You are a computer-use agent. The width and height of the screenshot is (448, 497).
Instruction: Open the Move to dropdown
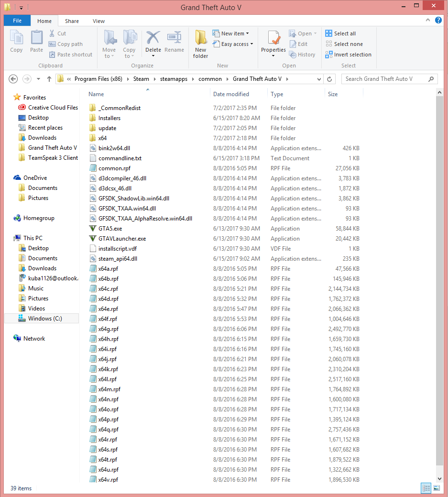109,53
